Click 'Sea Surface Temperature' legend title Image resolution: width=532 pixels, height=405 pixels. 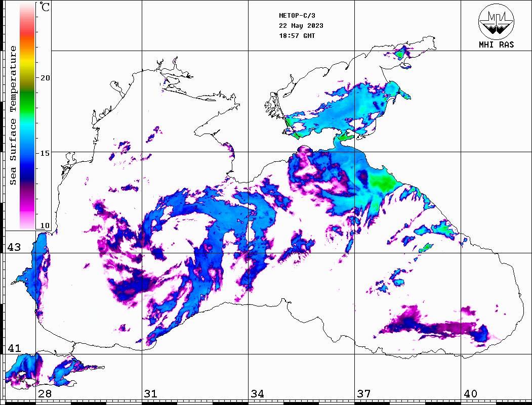click(13, 115)
